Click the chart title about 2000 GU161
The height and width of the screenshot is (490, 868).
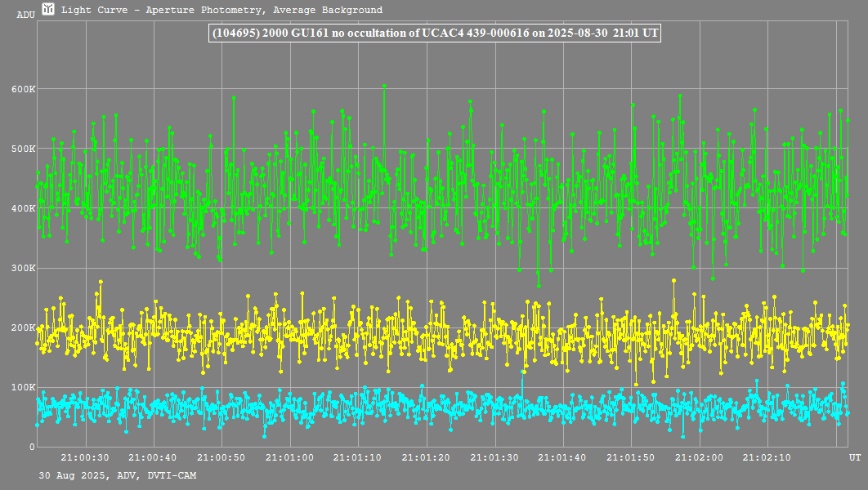pyautogui.click(x=435, y=33)
